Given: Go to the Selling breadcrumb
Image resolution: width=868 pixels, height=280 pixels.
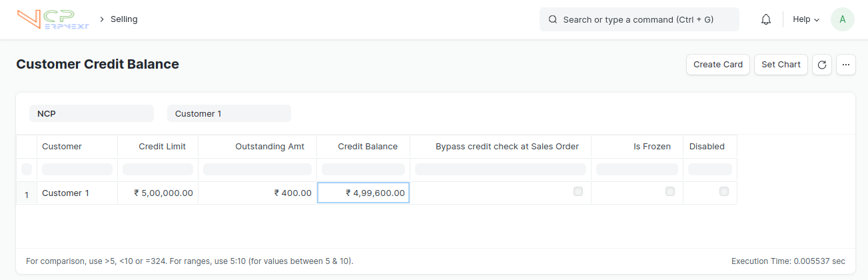Looking at the screenshot, I should [x=124, y=19].
